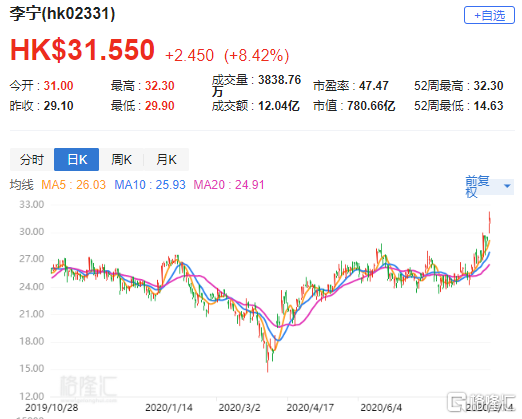
Task: Click the 最低 value 29.90
Action: click(160, 106)
